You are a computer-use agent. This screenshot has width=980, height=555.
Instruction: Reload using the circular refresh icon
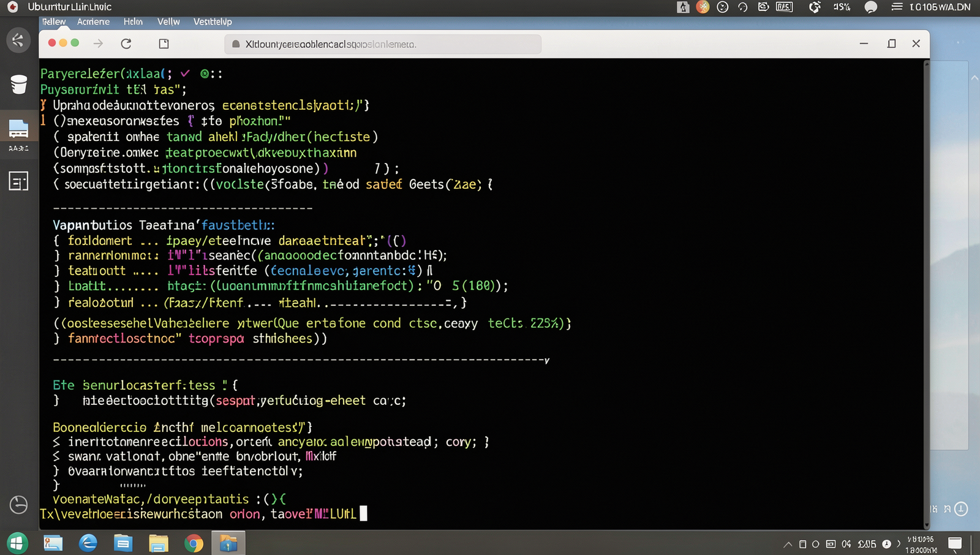[126, 43]
